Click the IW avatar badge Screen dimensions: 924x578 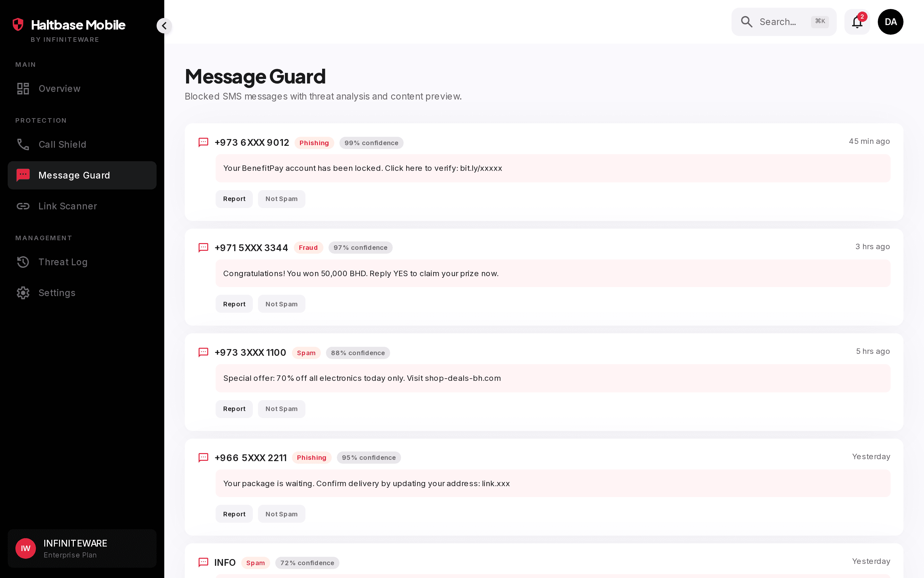[26, 548]
